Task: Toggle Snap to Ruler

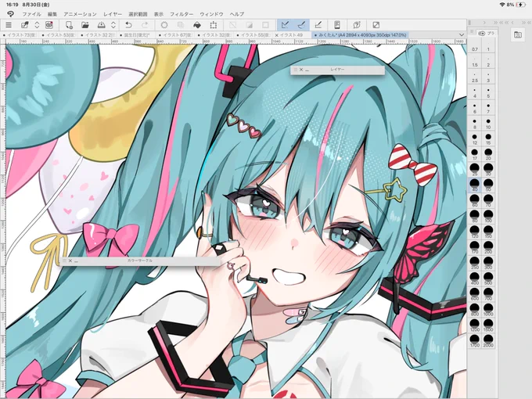Action: [285, 25]
